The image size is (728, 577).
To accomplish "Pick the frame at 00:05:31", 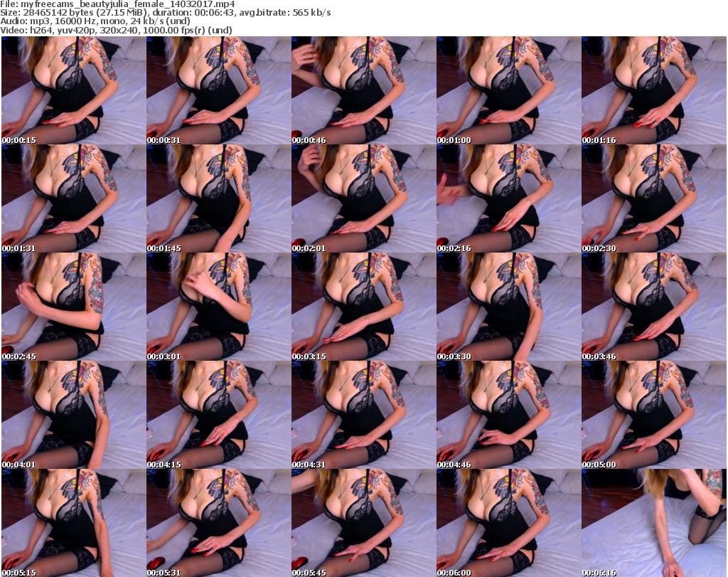I will [219, 523].
